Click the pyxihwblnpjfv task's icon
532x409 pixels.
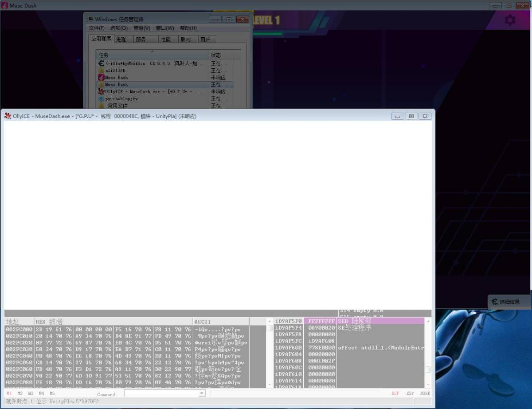(101, 99)
